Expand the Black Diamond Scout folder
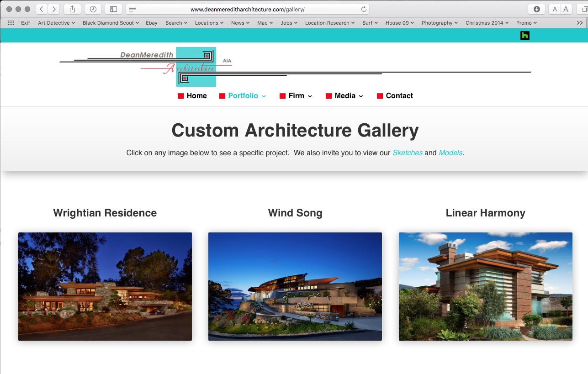Viewport: 588px width, 374px height. pyautogui.click(x=111, y=23)
